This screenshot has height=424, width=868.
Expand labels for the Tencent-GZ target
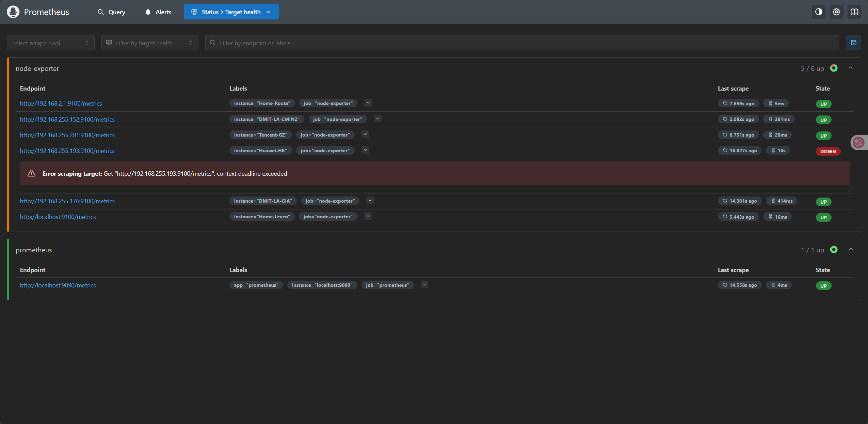(365, 134)
